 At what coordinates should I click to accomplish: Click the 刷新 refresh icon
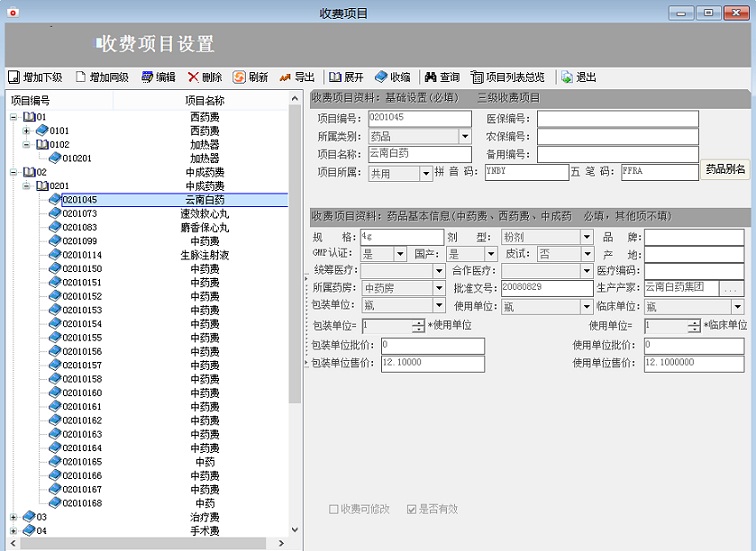tap(239, 77)
